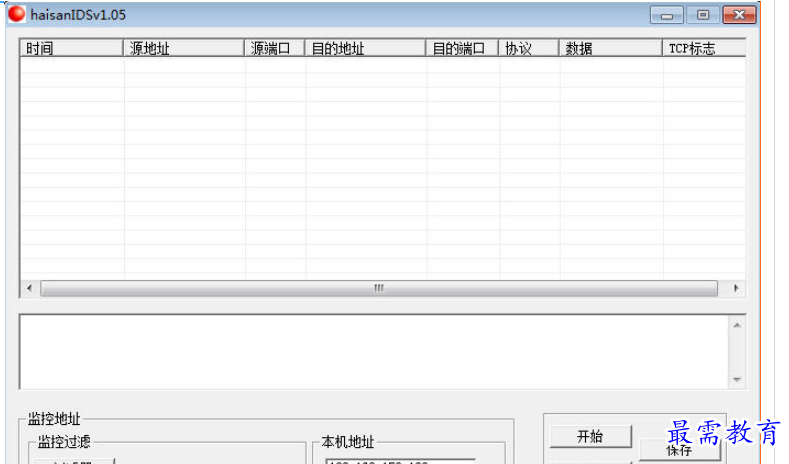Click the red haisanIDS app icon
Screen dimensions: 789x464
(x=17, y=14)
